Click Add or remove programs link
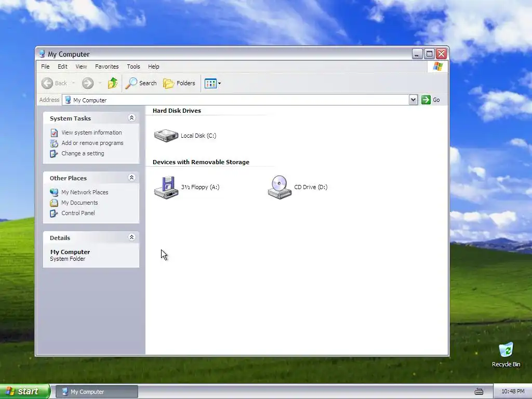Screen dimensions: 532x399 click(x=92, y=143)
